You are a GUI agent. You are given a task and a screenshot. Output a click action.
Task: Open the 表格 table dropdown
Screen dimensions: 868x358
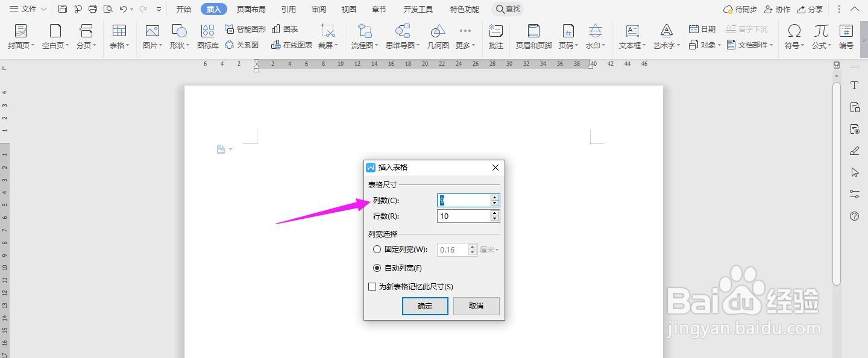(x=119, y=36)
